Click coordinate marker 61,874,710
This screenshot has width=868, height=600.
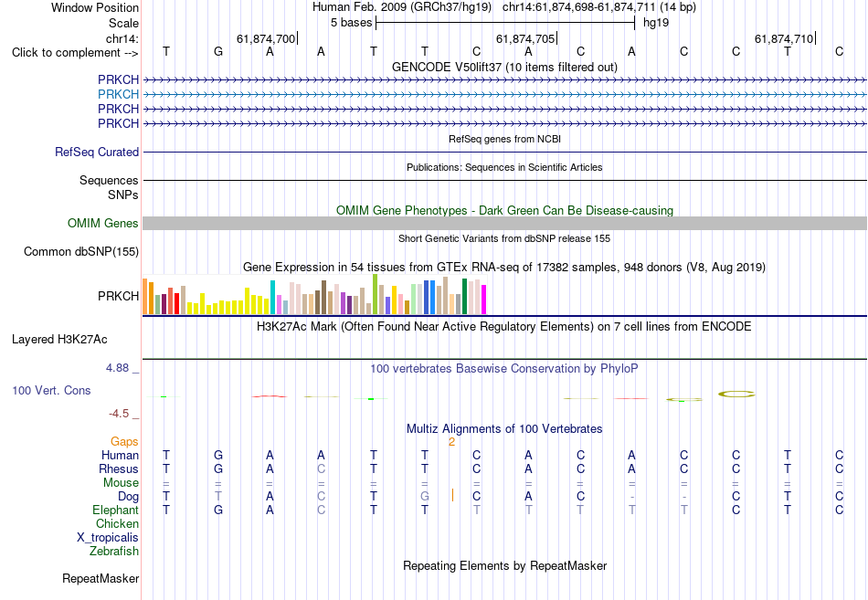pyautogui.click(x=784, y=38)
